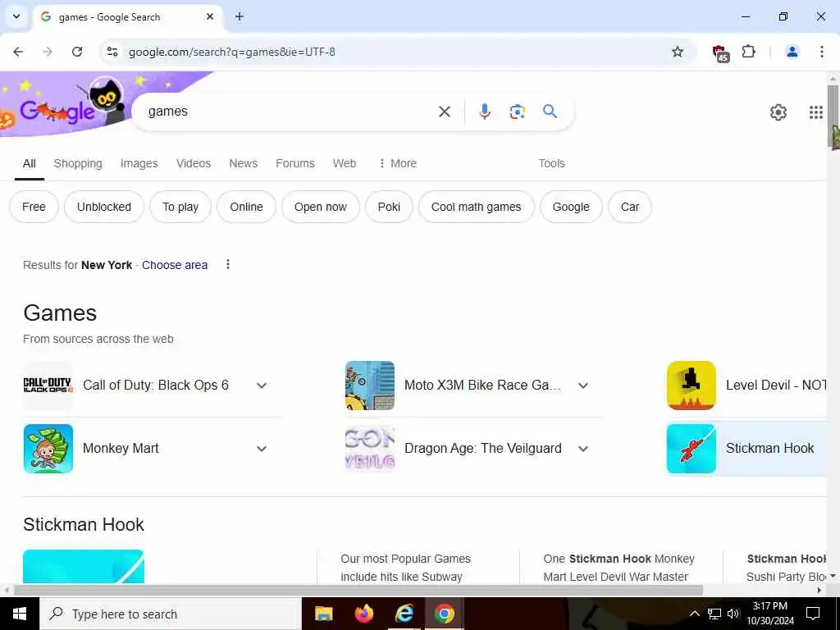This screenshot has height=630, width=840.
Task: Open the Windows Start menu
Action: (x=20, y=614)
